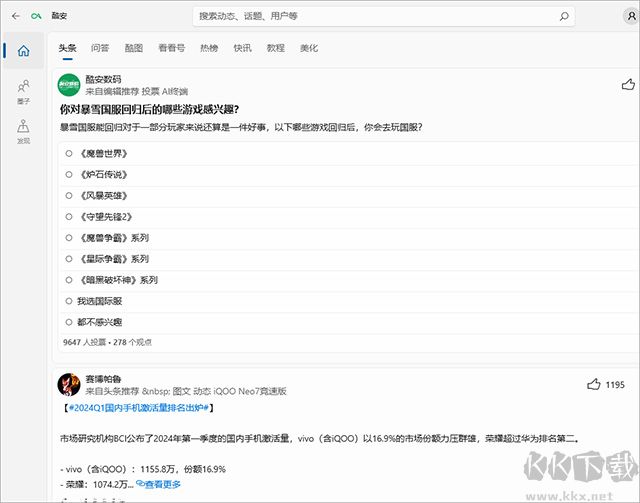
Task: Switch to the 头条 tab
Action: (x=67, y=48)
